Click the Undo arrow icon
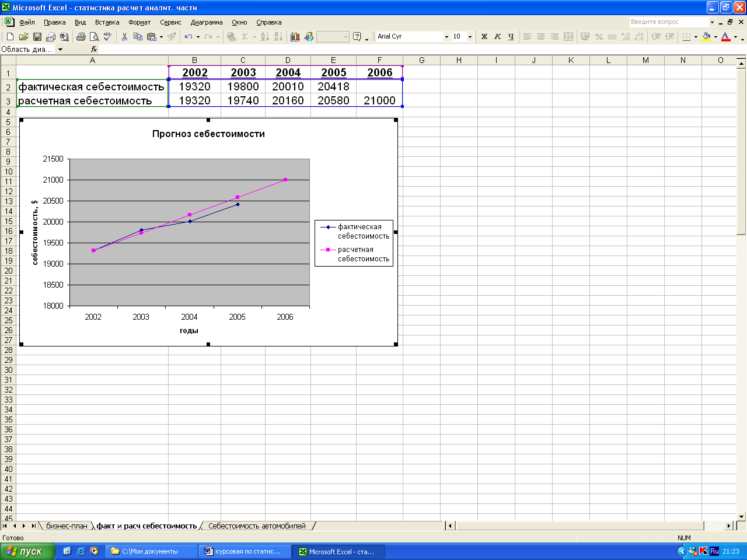Image resolution: width=747 pixels, height=560 pixels. (188, 37)
